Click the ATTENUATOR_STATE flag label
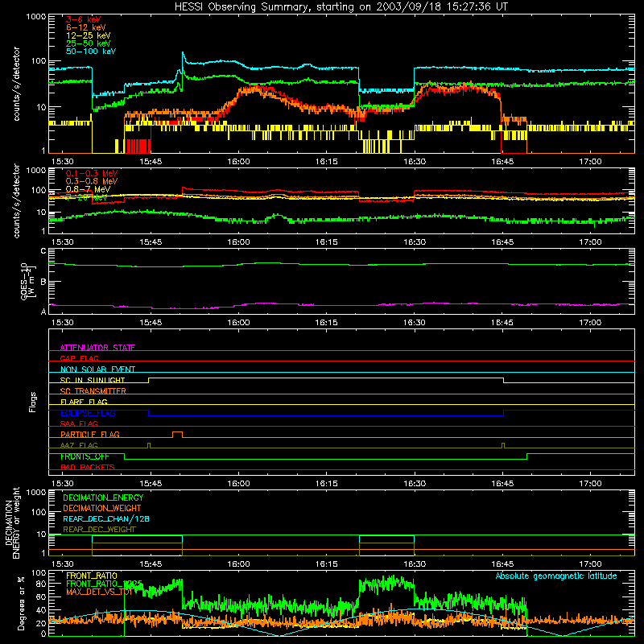 [x=97, y=348]
